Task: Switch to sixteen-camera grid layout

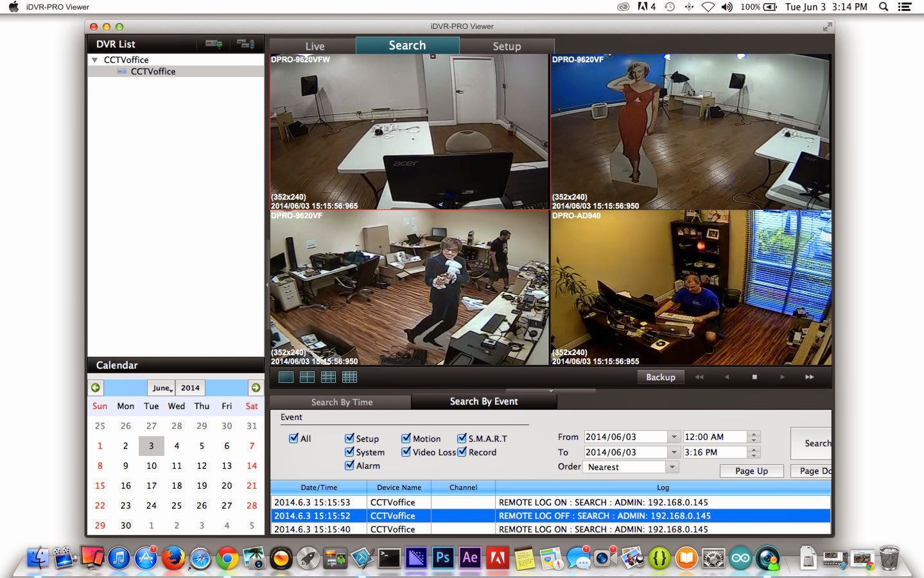Action: (349, 377)
